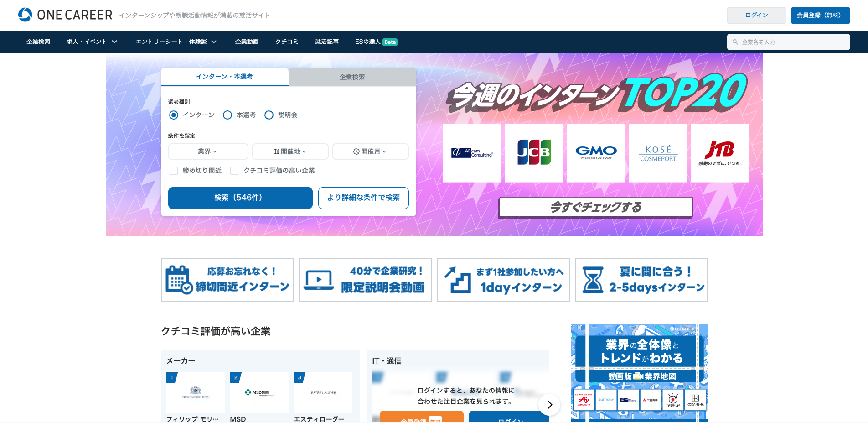Open 動画版 業界地図 banner heading
The width and height of the screenshot is (868, 423).
click(x=642, y=376)
